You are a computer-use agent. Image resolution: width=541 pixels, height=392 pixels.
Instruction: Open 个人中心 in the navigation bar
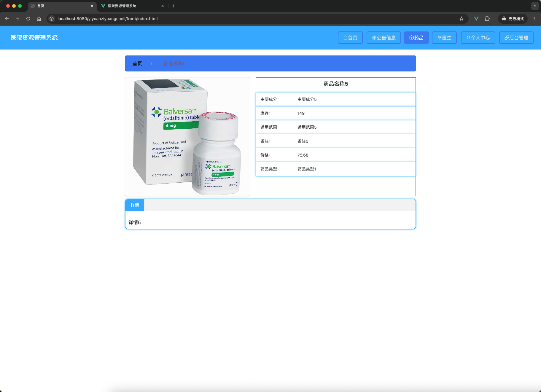point(478,38)
